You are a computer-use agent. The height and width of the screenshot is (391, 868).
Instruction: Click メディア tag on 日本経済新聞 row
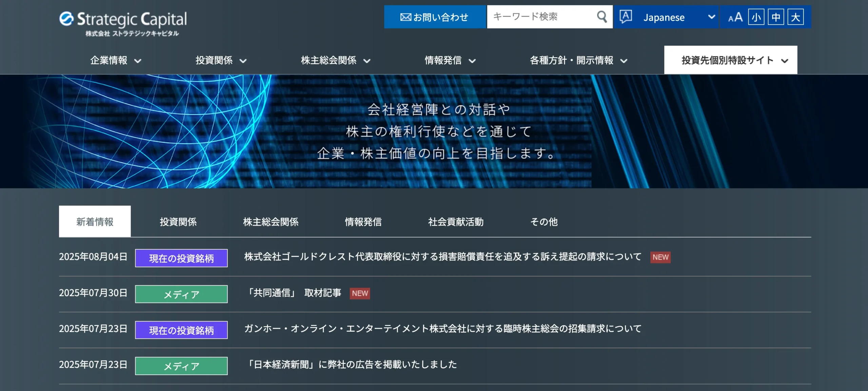point(181,366)
